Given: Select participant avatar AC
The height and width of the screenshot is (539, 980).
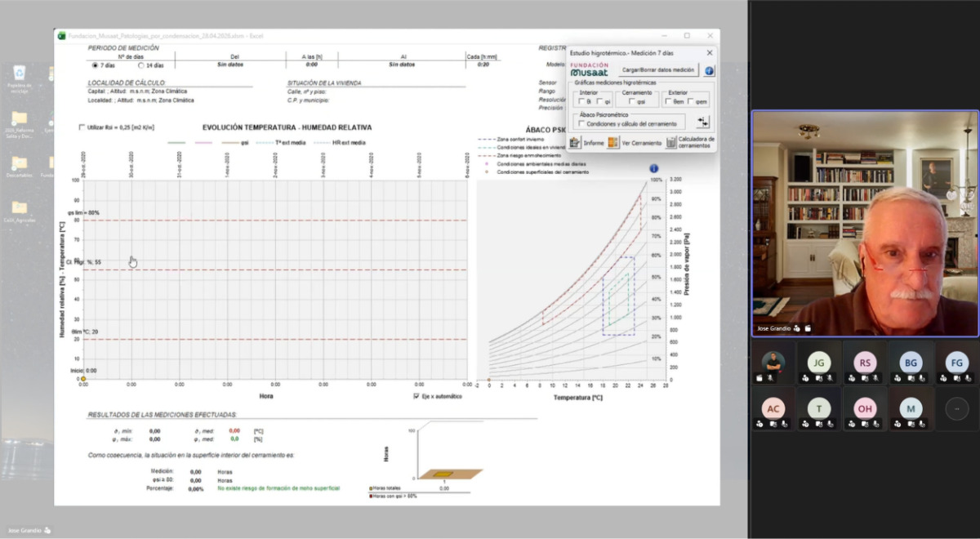Looking at the screenshot, I should (x=773, y=408).
